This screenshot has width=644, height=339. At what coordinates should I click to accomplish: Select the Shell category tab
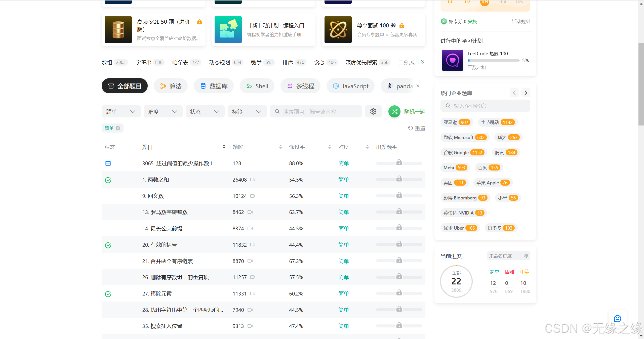point(257,86)
